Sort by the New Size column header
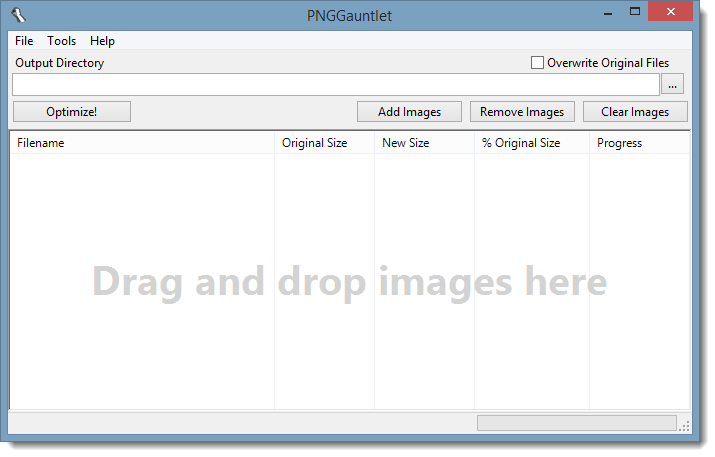 (424, 143)
